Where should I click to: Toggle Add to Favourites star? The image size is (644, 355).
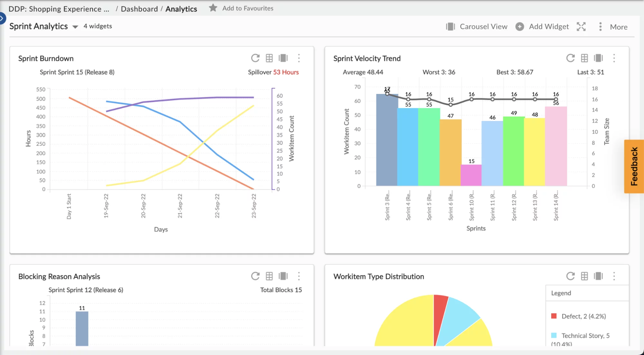coord(213,8)
